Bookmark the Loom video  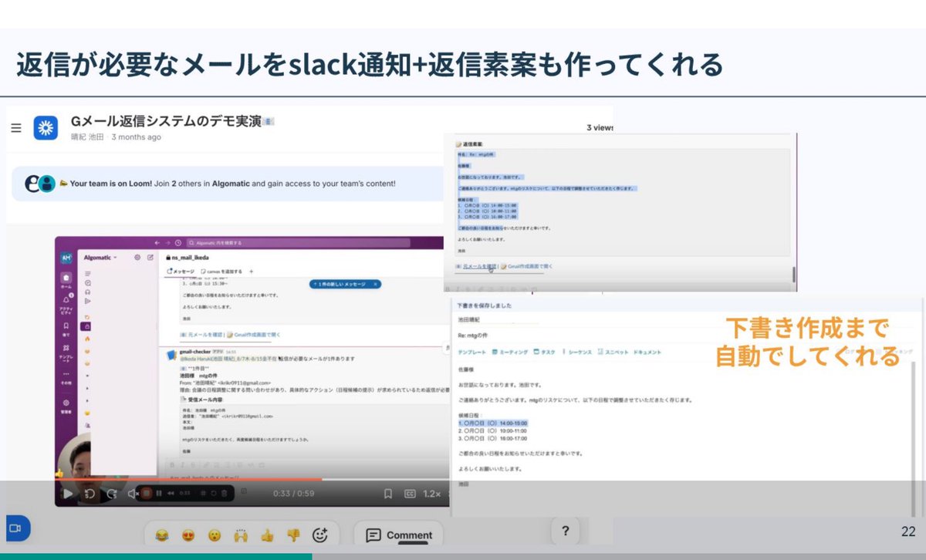tap(388, 494)
